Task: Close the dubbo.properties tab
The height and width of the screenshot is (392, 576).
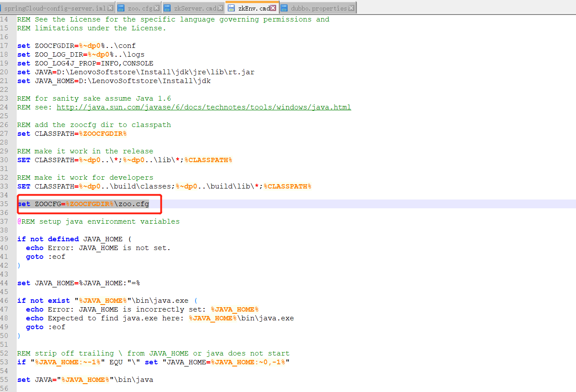Action: (x=351, y=8)
